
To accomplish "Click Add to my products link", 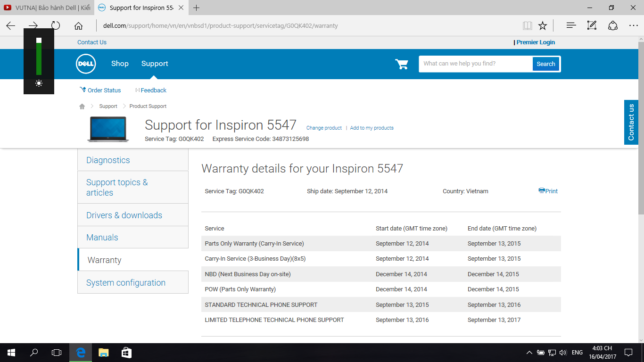I will [372, 128].
